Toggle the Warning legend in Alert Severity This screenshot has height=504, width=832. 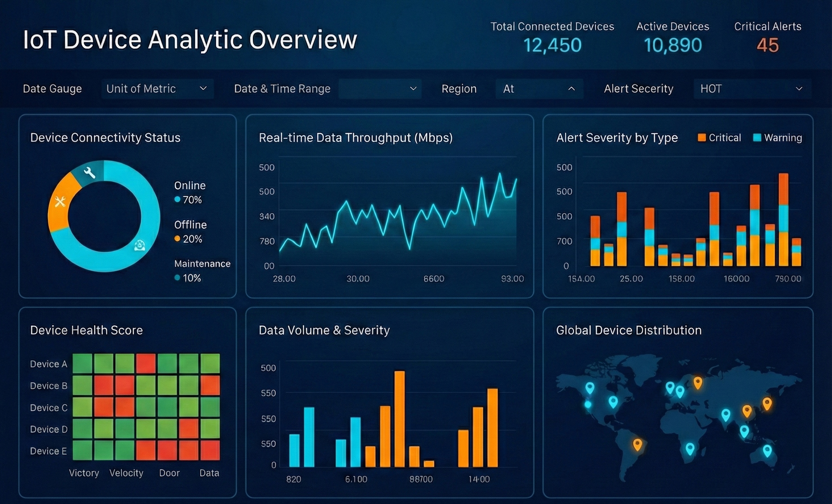pyautogui.click(x=777, y=138)
